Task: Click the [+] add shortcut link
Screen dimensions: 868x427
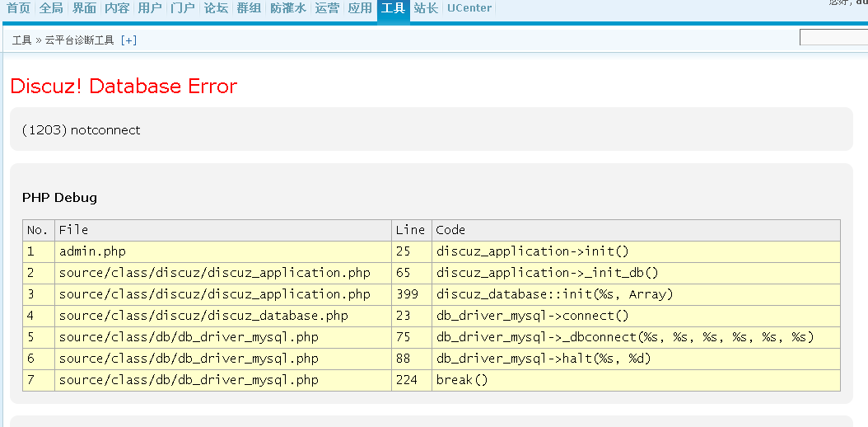Action: click(128, 40)
